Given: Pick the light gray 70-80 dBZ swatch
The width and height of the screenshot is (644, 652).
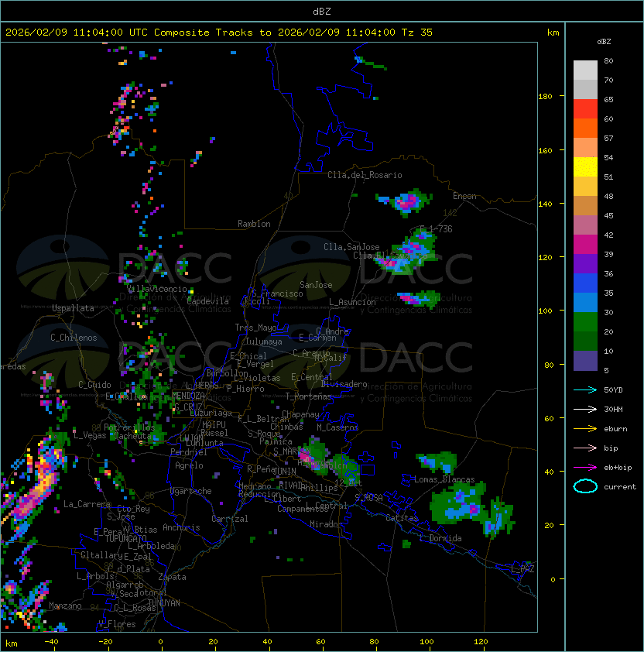Looking at the screenshot, I should tap(585, 70).
